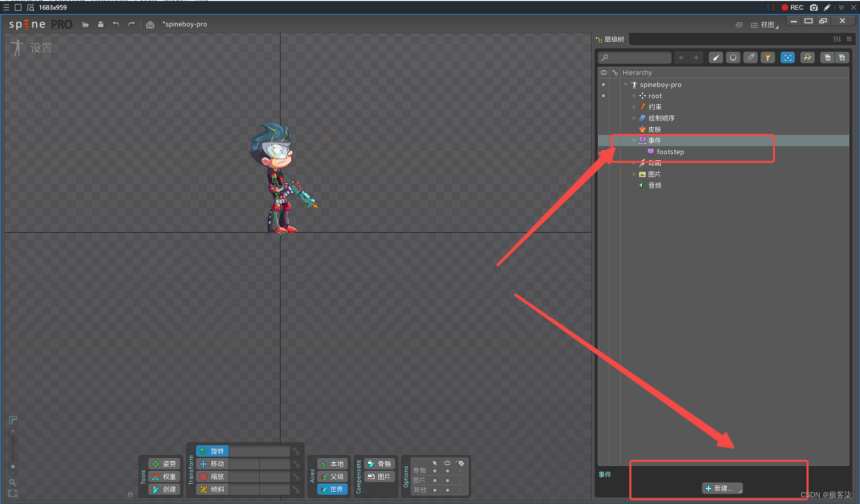
Task: Click the yellow funnel filter icon
Action: tap(767, 58)
